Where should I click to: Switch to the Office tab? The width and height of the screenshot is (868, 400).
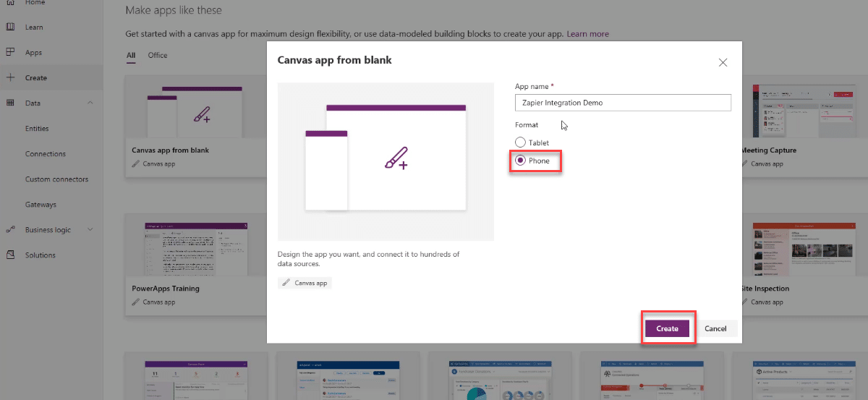pyautogui.click(x=158, y=55)
